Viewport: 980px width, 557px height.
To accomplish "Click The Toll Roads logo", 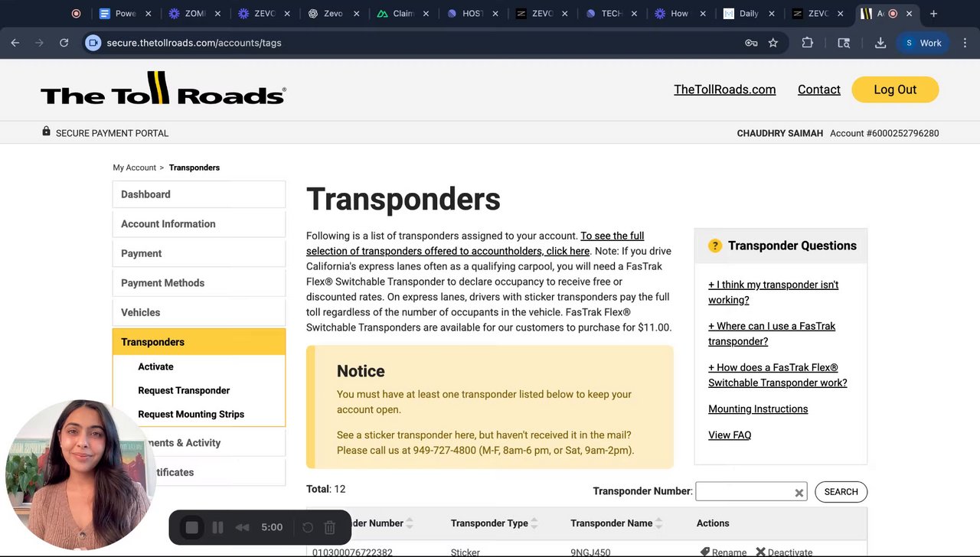I will tap(163, 89).
